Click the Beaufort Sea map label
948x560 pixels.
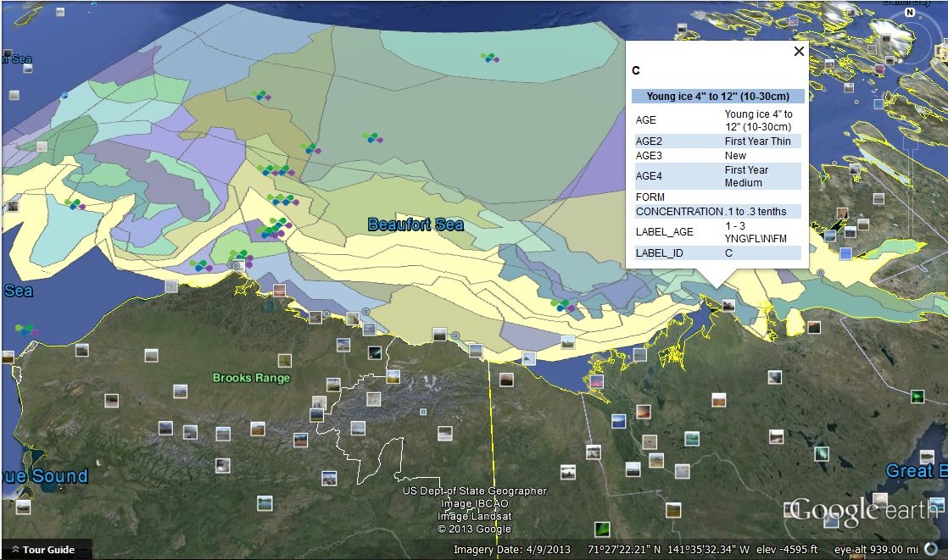coord(416,225)
